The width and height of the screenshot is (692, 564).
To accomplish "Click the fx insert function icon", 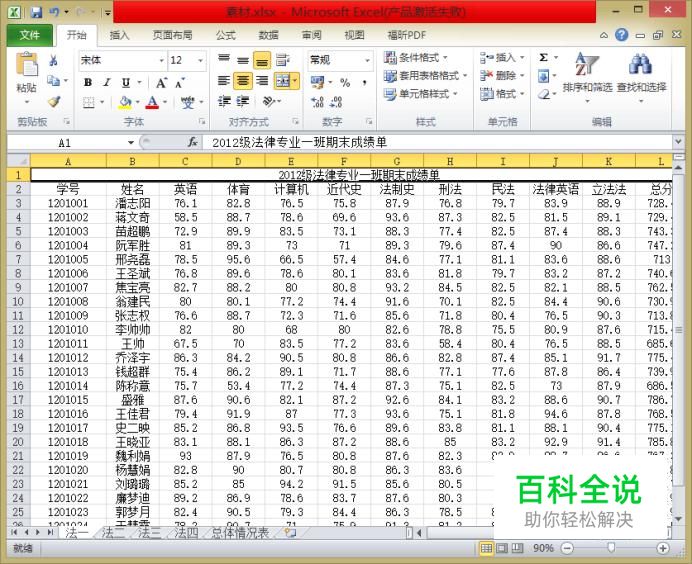I will pyautogui.click(x=192, y=142).
